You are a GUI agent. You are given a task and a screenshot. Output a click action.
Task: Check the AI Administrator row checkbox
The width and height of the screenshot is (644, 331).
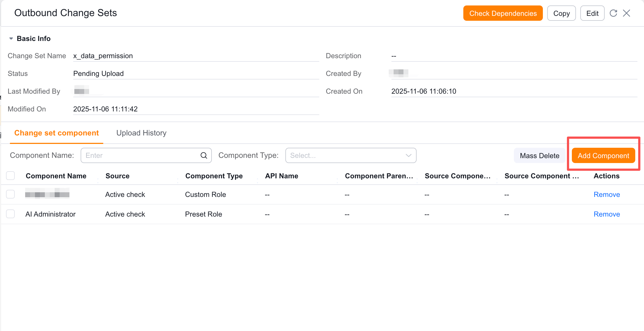10,214
